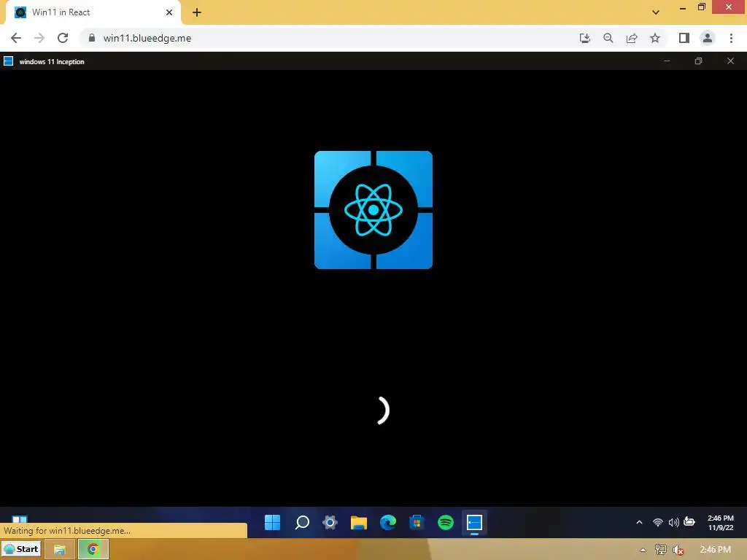Share this page icon
The height and width of the screenshot is (560, 747).
632,38
